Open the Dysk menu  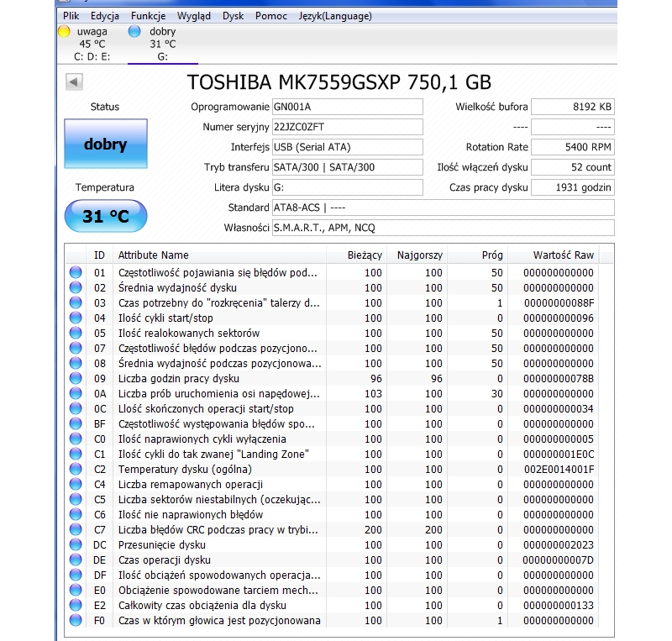(233, 16)
